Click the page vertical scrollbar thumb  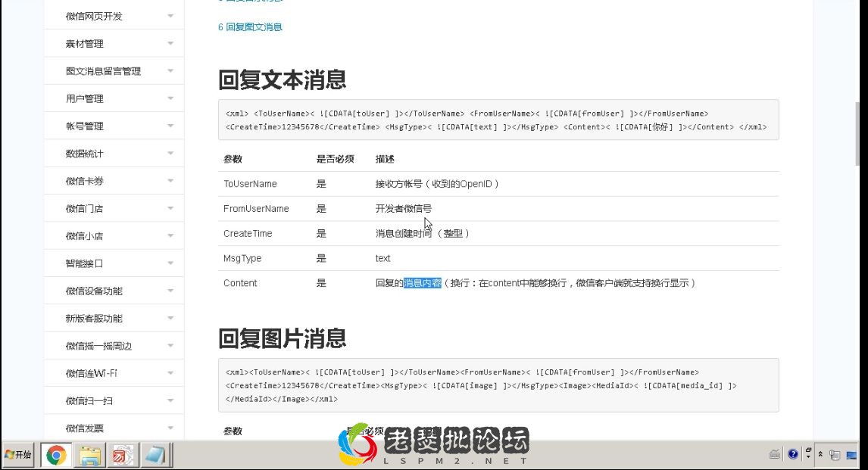[x=859, y=132]
